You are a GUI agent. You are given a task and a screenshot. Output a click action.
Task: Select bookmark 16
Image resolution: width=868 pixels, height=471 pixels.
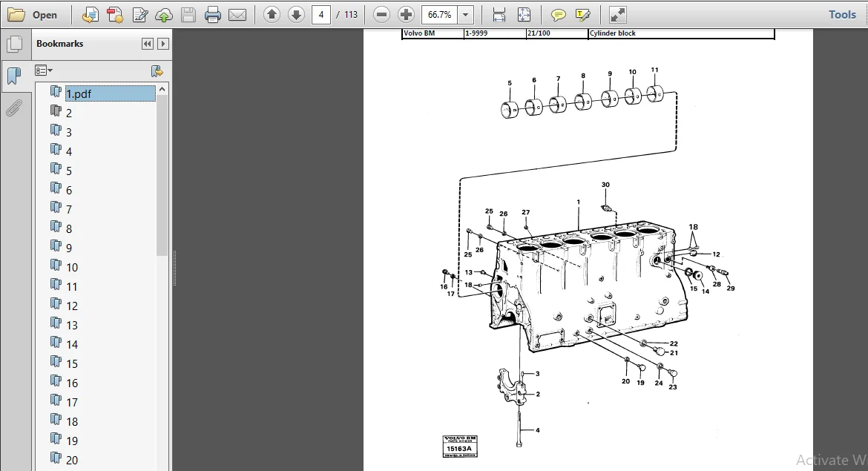(72, 383)
